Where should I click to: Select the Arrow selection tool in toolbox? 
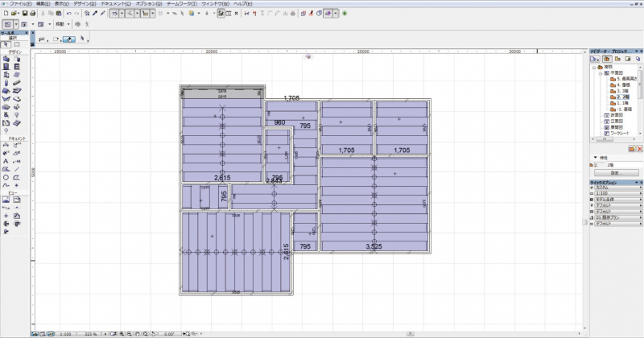[6, 44]
